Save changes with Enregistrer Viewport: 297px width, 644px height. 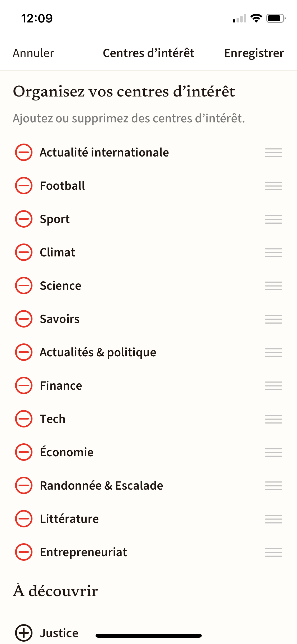(254, 53)
